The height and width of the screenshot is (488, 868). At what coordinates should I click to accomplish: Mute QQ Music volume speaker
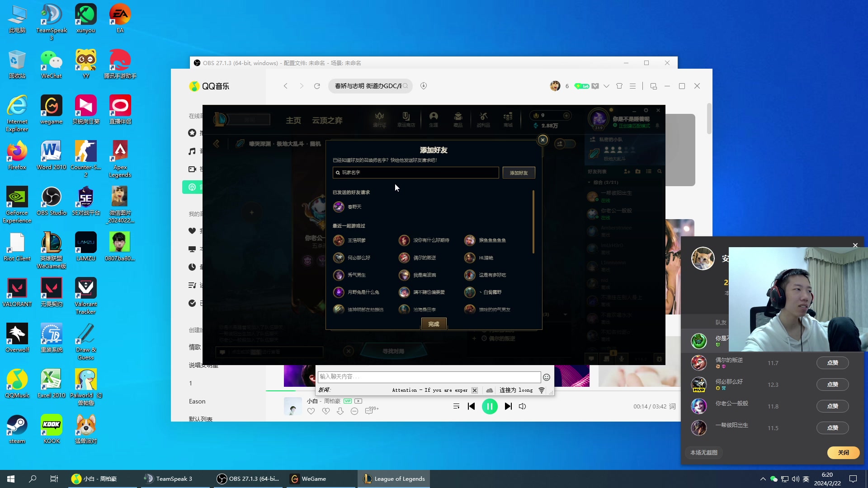coord(523,406)
